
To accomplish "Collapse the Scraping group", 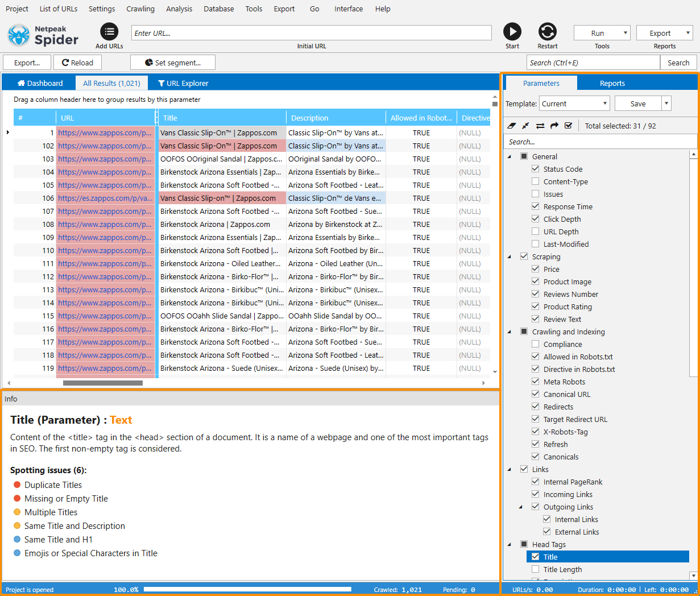I will tap(510, 256).
